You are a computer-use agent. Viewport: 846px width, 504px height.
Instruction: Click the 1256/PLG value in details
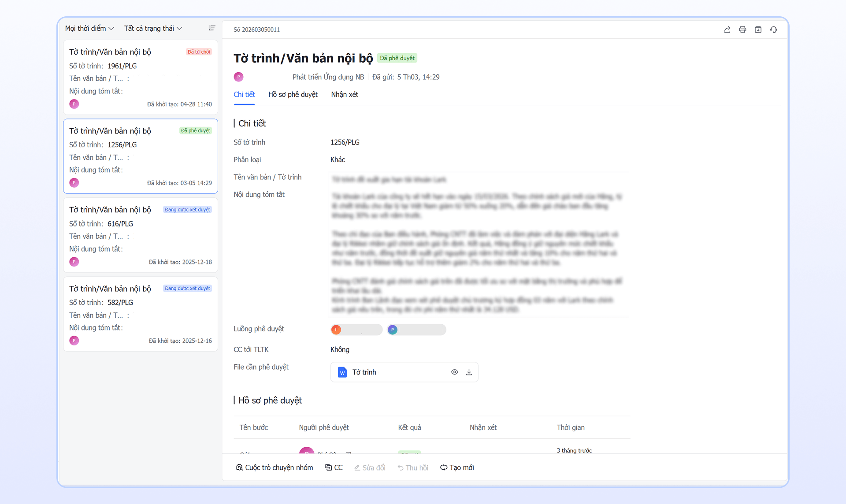[345, 142]
